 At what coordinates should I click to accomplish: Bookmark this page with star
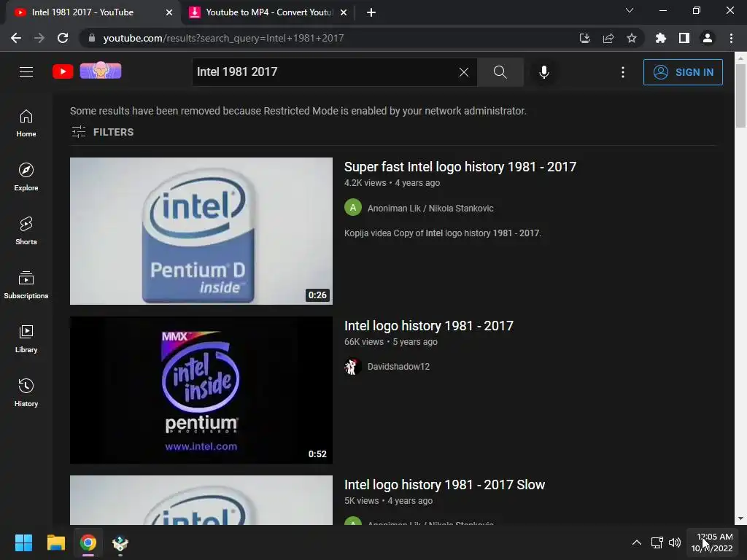tap(632, 38)
